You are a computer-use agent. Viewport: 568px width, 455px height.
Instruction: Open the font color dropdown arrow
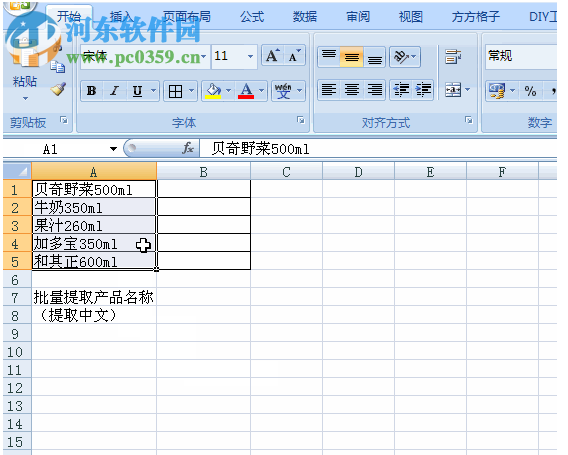[x=262, y=91]
